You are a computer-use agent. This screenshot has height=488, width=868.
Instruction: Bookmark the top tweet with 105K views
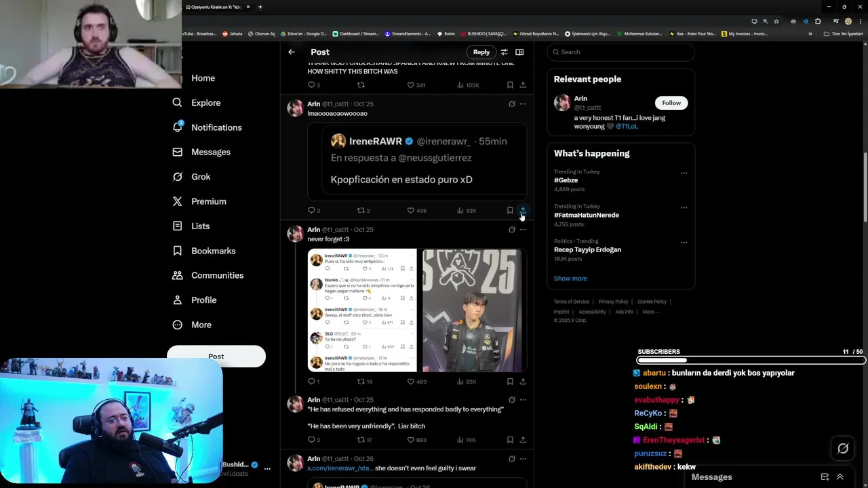pos(510,85)
